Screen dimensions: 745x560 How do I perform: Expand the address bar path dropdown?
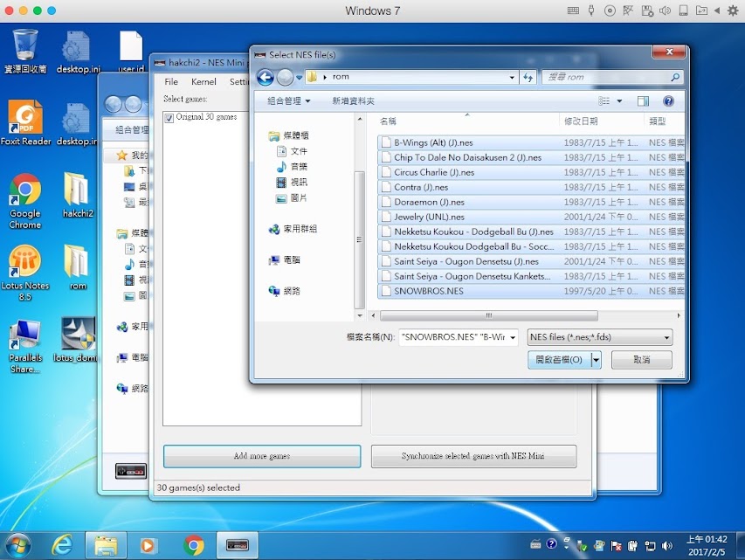click(x=512, y=77)
